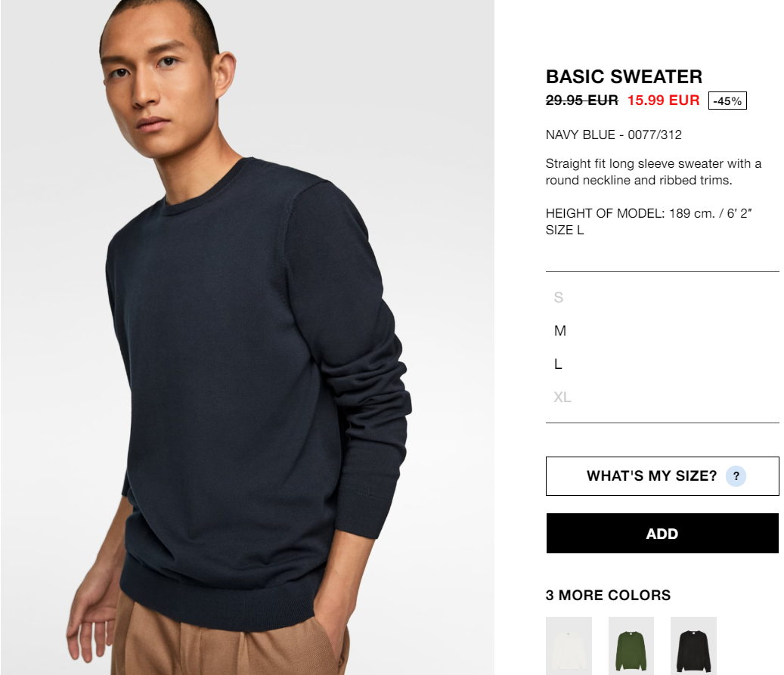Click the main product photo of model
The image size is (784, 675).
point(247,337)
